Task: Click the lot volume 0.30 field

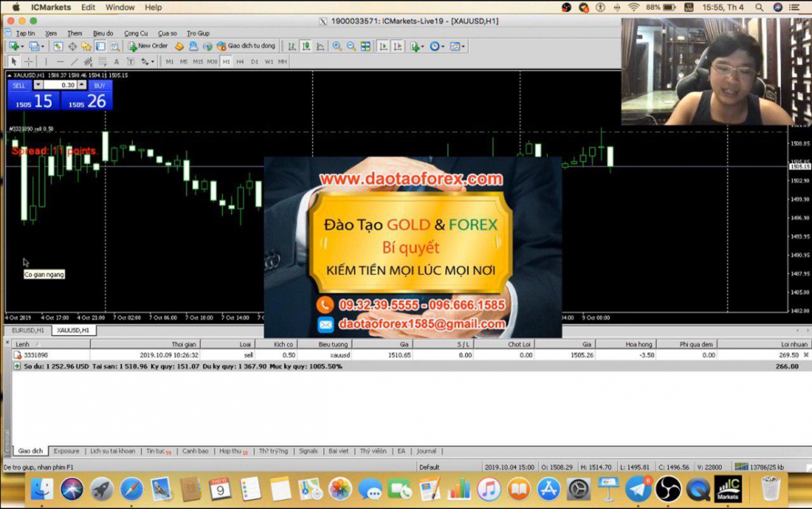Action: tap(61, 85)
